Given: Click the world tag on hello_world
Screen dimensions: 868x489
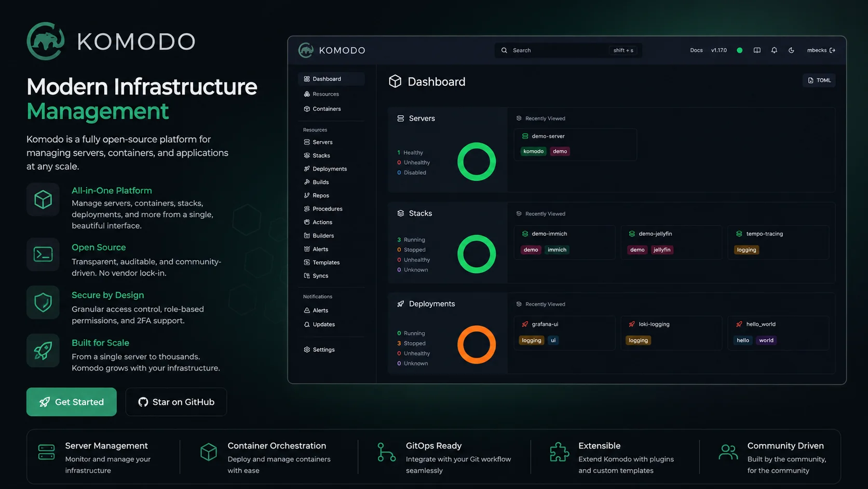Looking at the screenshot, I should tap(766, 340).
